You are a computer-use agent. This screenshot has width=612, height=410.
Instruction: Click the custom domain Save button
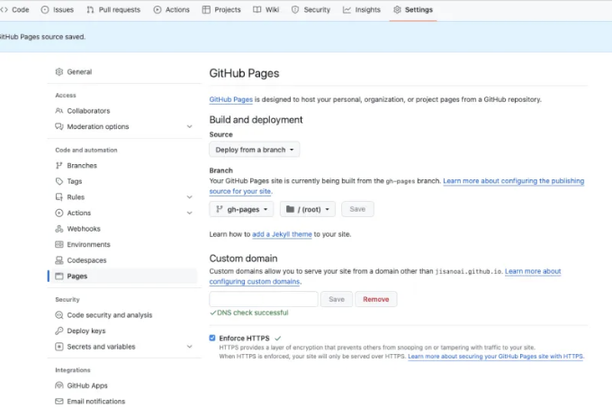(336, 299)
